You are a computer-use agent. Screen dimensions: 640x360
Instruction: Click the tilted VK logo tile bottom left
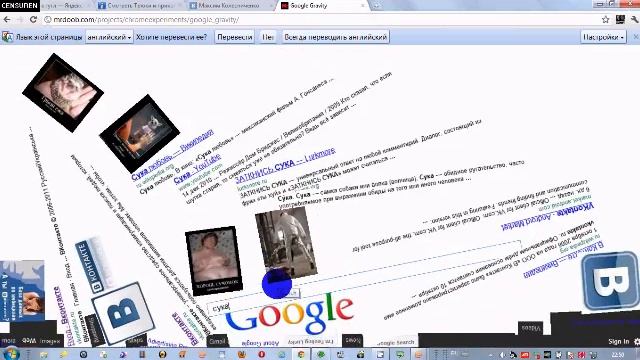123,313
